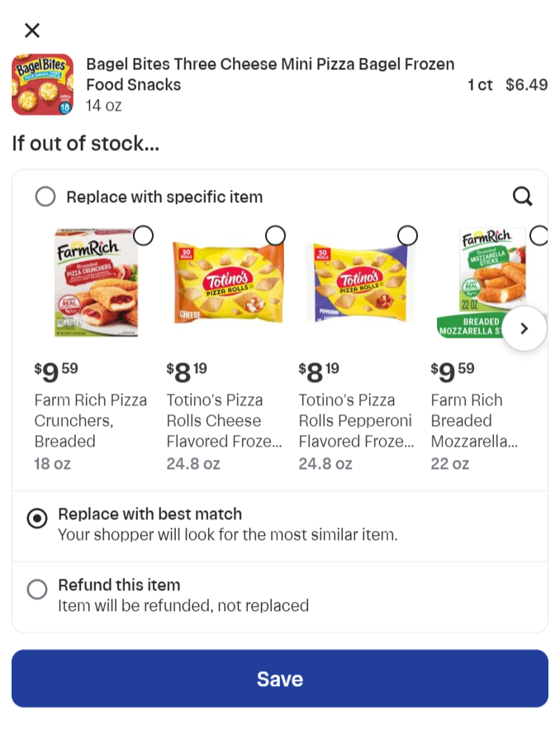The height and width of the screenshot is (729, 560).
Task: Select the 'Replace with specific item' radio button
Action: coord(45,196)
